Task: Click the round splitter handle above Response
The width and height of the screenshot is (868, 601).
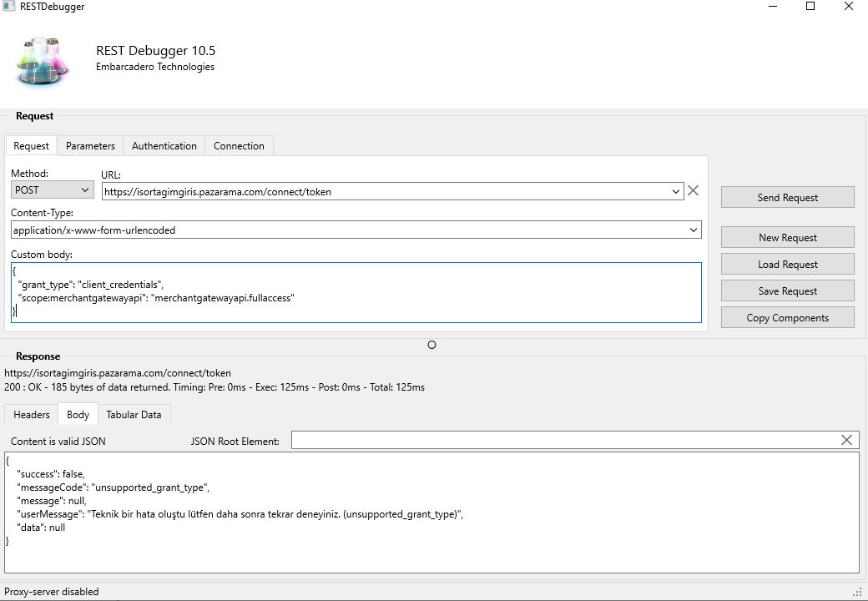Action: pyautogui.click(x=431, y=345)
